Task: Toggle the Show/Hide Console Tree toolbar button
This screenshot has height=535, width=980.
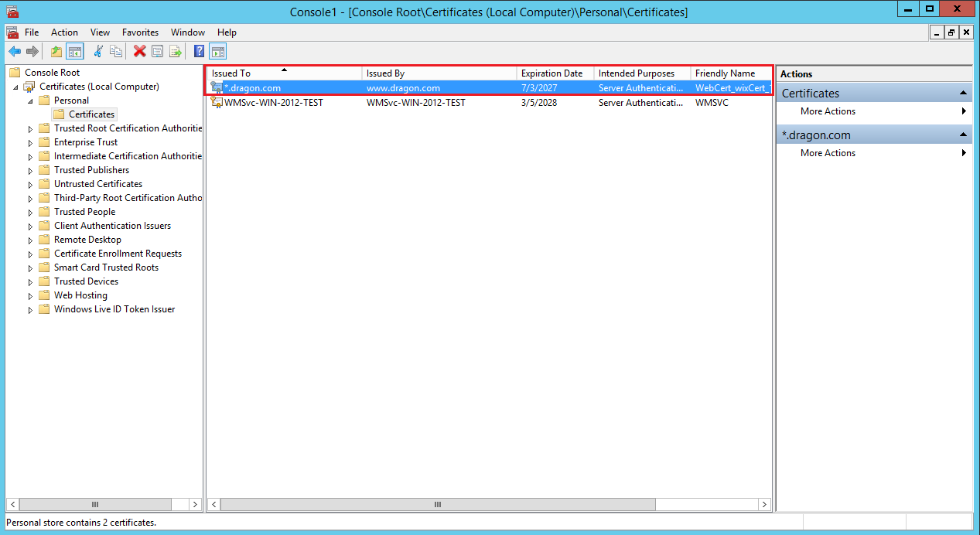Action: pos(75,51)
